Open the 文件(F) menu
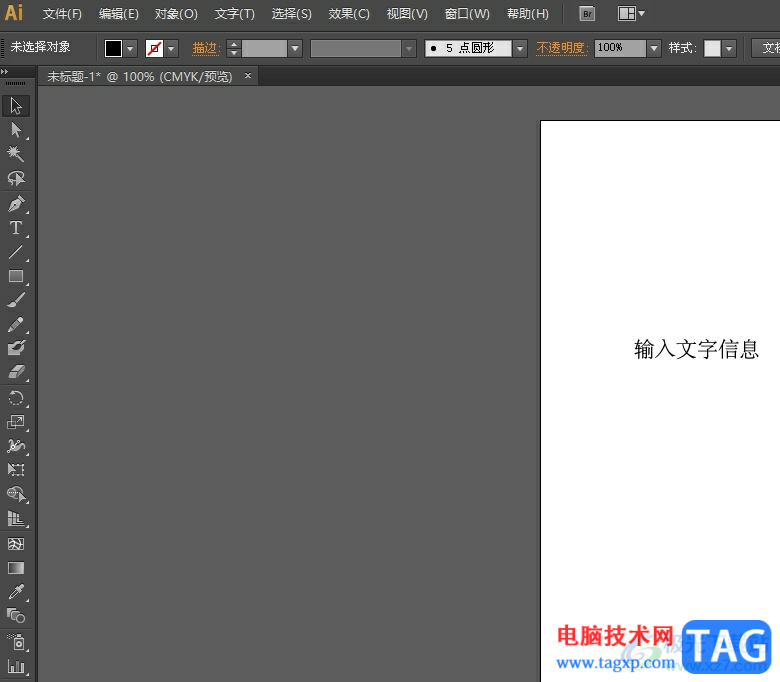 tap(62, 14)
